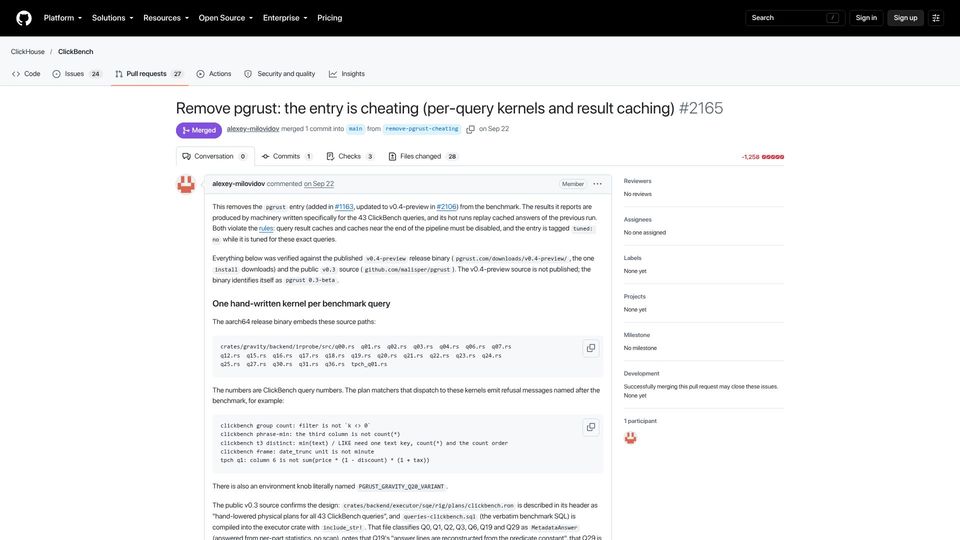The image size is (960, 540).
Task: Expand the Enterprise menu
Action: pos(285,18)
